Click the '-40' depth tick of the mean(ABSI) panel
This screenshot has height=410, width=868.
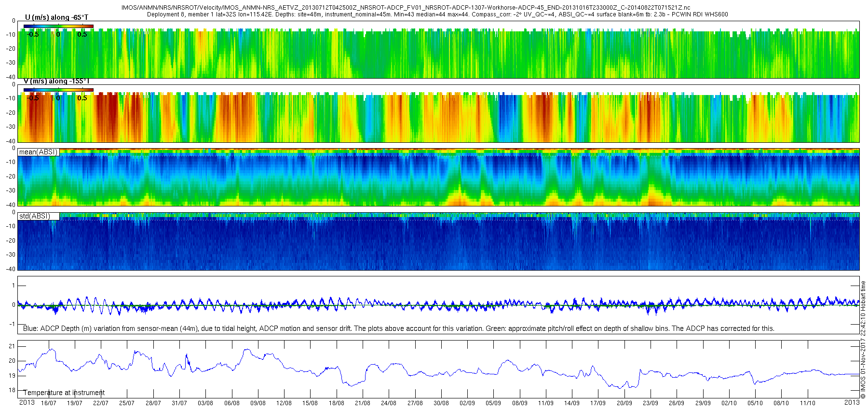click(10, 205)
